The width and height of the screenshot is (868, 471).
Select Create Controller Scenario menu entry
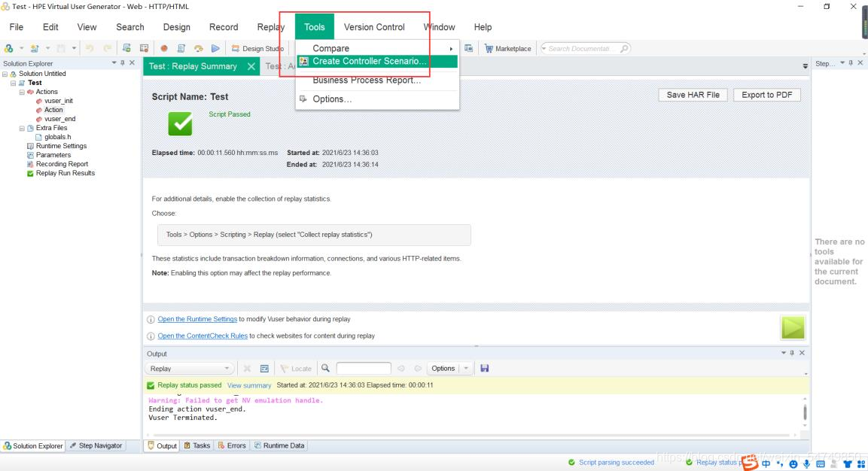(369, 61)
